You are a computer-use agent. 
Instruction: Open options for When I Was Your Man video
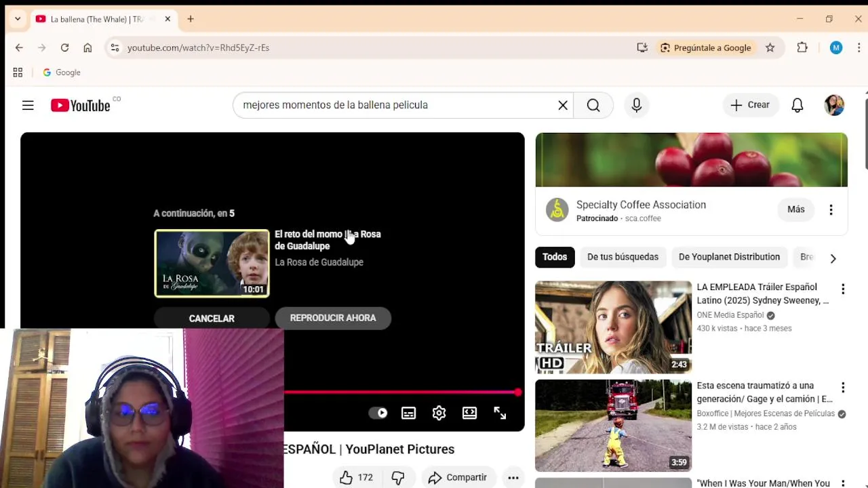[x=843, y=483]
